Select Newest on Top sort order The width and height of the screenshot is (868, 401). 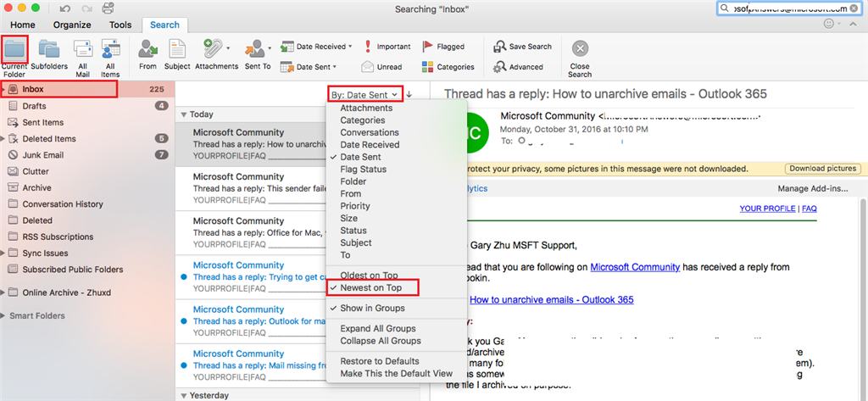coord(371,288)
